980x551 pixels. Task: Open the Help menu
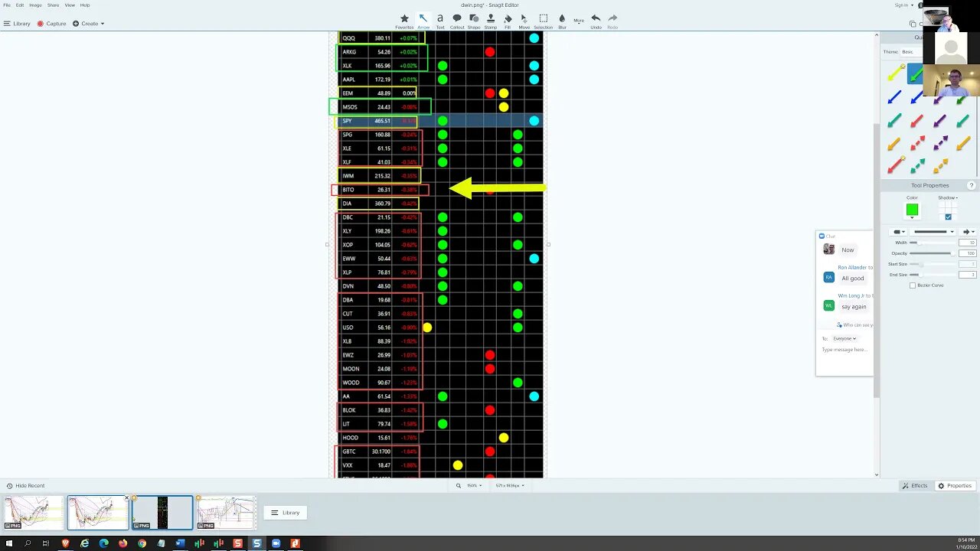coord(85,5)
